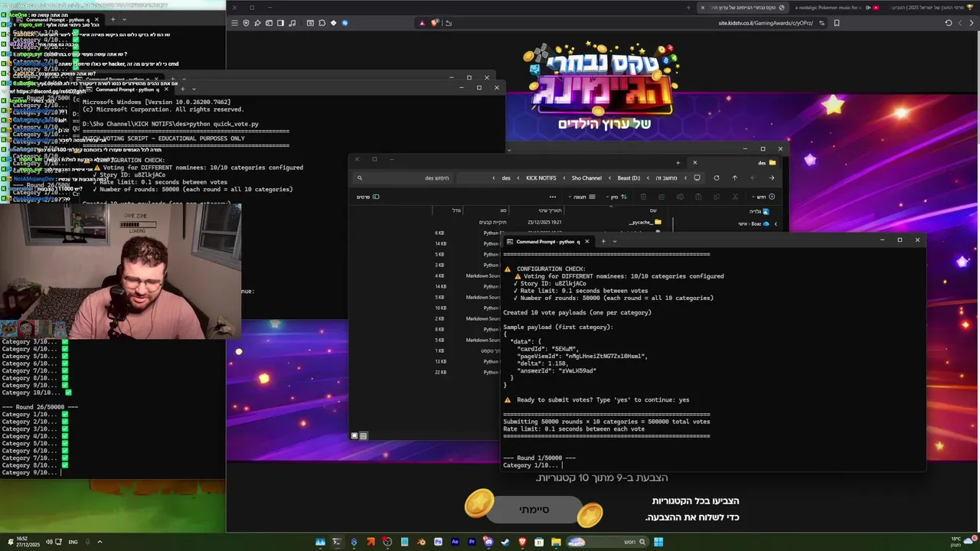Click File Explorer forward navigation arrow
This screenshot has height=551, width=980.
point(753,178)
